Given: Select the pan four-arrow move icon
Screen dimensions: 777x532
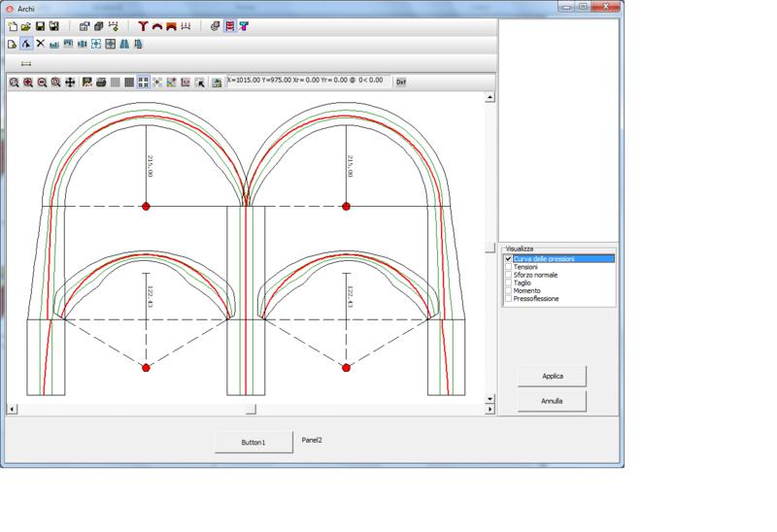Looking at the screenshot, I should pos(70,83).
